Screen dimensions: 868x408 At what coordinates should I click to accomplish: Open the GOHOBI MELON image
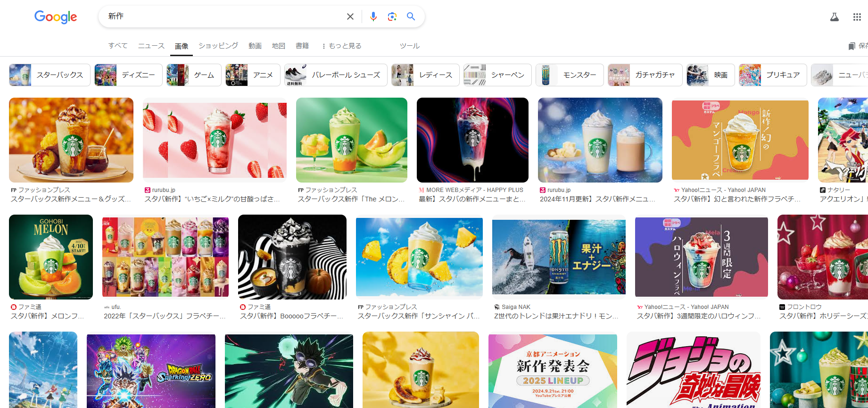coord(51,257)
